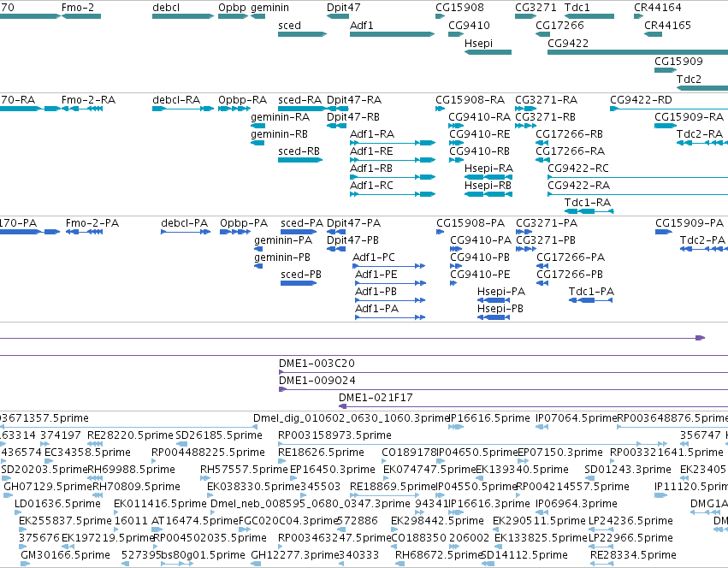Click the CG15908 gene label
This screenshot has height=568, width=728.
point(459,8)
